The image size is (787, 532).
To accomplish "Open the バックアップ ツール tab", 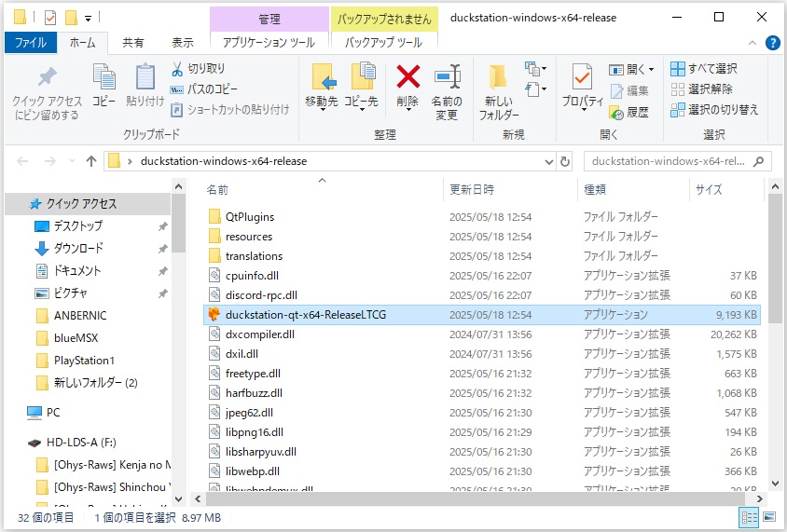I will pyautogui.click(x=384, y=43).
